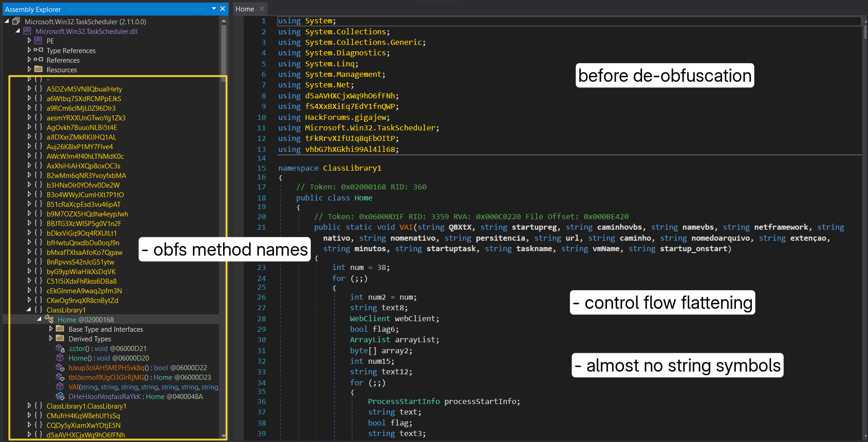Click the Assembly Explorer scroll down arrow
Image resolution: width=868 pixels, height=442 pixels.
pos(224,436)
